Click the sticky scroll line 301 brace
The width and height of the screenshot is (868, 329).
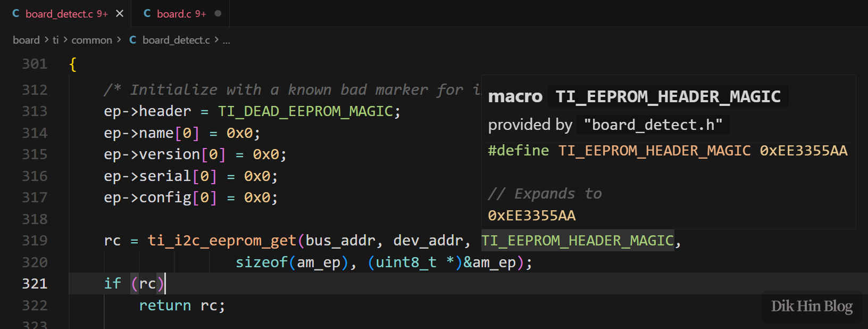pos(73,64)
